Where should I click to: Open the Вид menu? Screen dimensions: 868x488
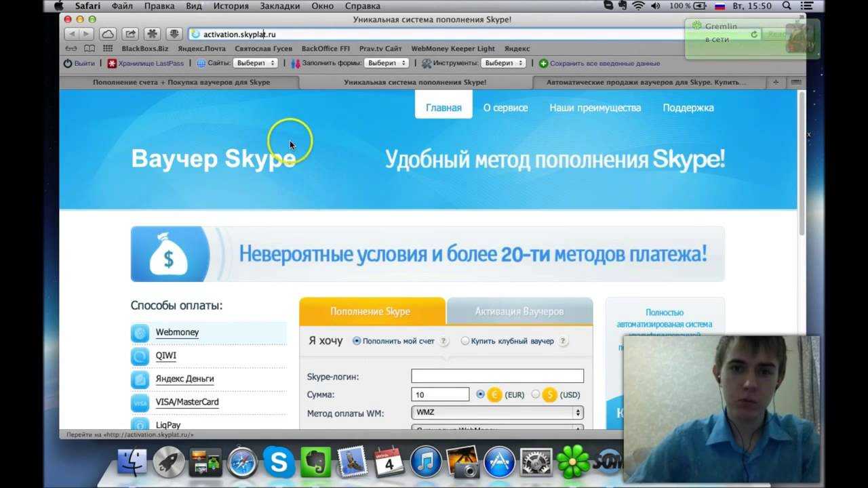pos(193,6)
